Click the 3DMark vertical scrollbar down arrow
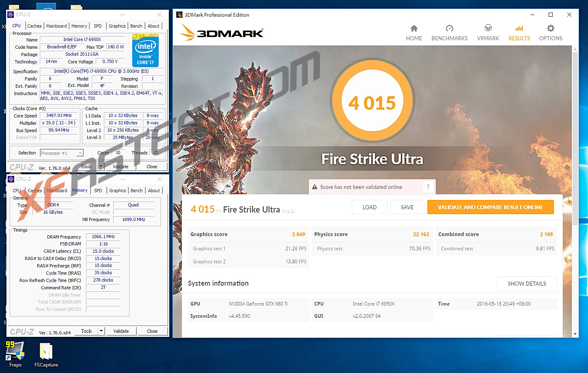The height and width of the screenshot is (373, 588). coord(575,334)
